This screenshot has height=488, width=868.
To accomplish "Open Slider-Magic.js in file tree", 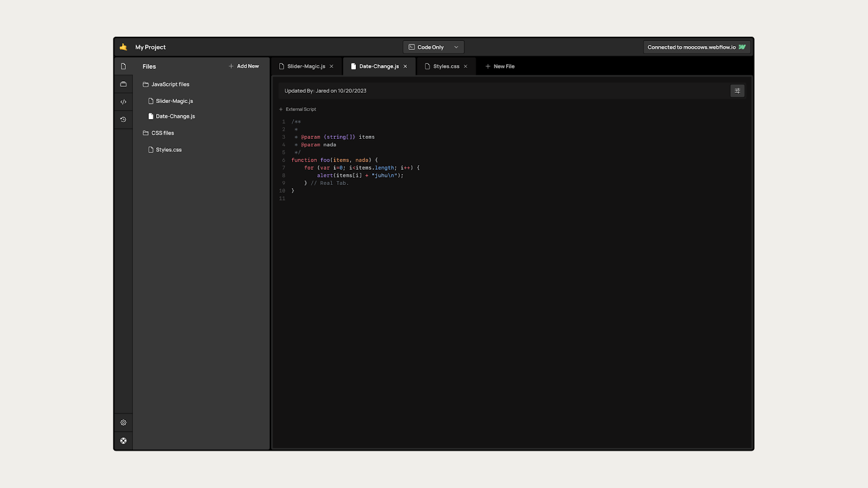I will tap(171, 101).
